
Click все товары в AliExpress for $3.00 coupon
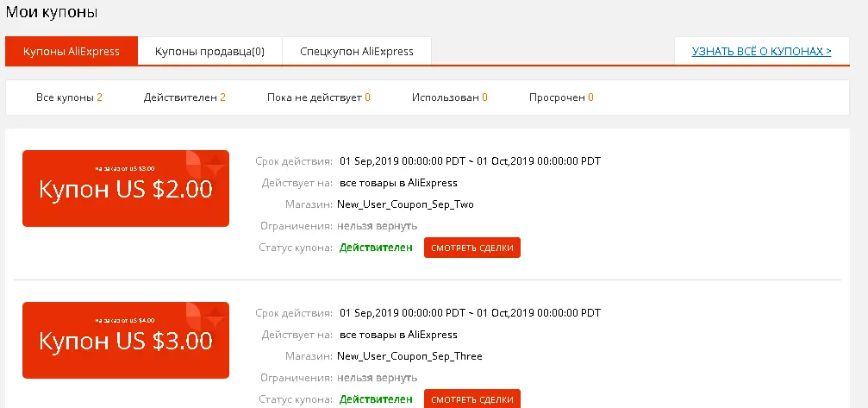[398, 335]
